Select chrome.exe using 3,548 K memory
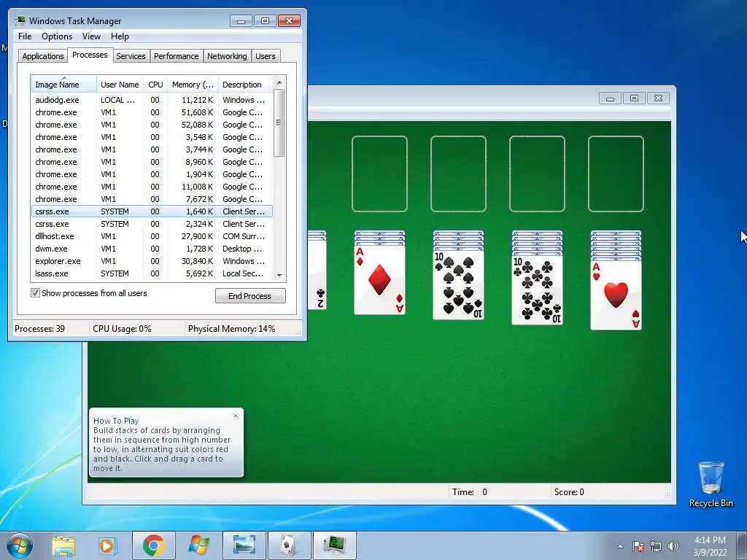747x560 pixels. (x=152, y=137)
